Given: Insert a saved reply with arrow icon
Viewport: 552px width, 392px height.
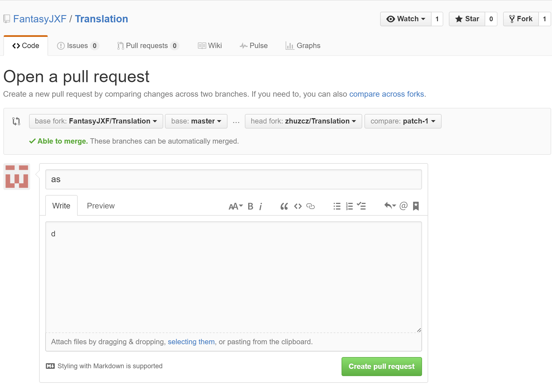Looking at the screenshot, I should 390,206.
